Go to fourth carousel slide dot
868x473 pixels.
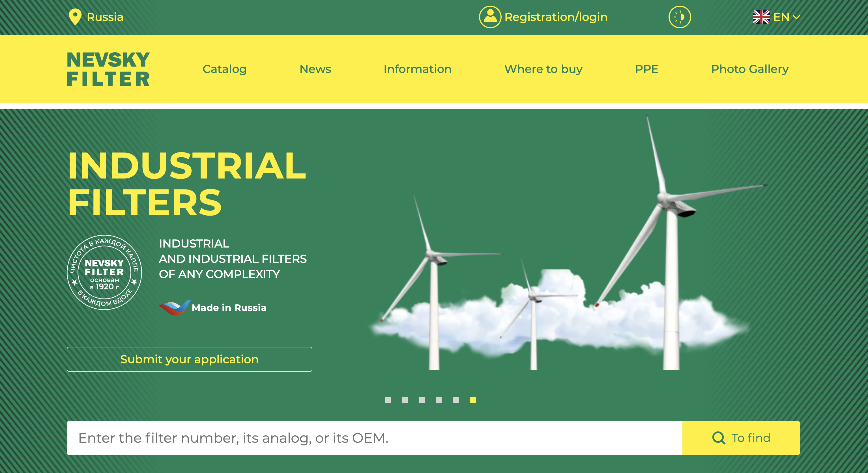[439, 400]
